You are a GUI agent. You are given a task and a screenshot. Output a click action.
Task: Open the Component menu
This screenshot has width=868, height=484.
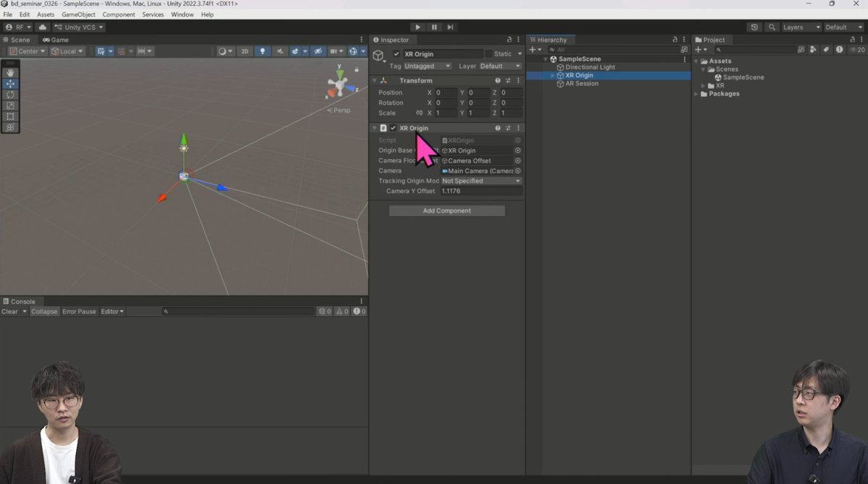coord(119,14)
